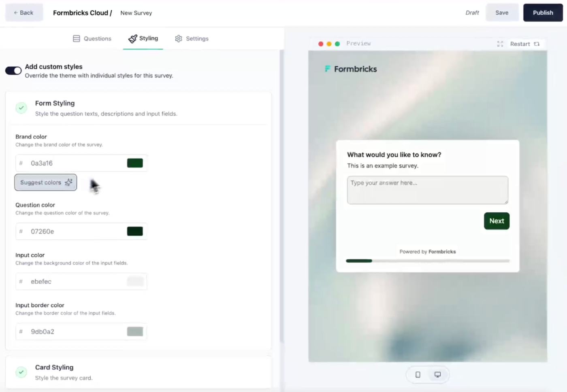Restart the survey preview
The image size is (567, 392).
tap(525, 44)
